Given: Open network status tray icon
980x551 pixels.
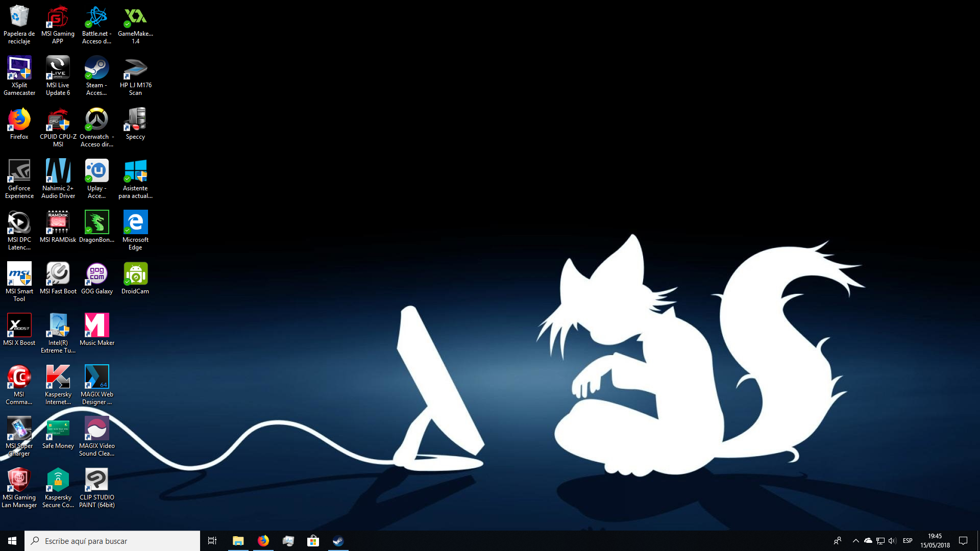Looking at the screenshot, I should point(880,541).
